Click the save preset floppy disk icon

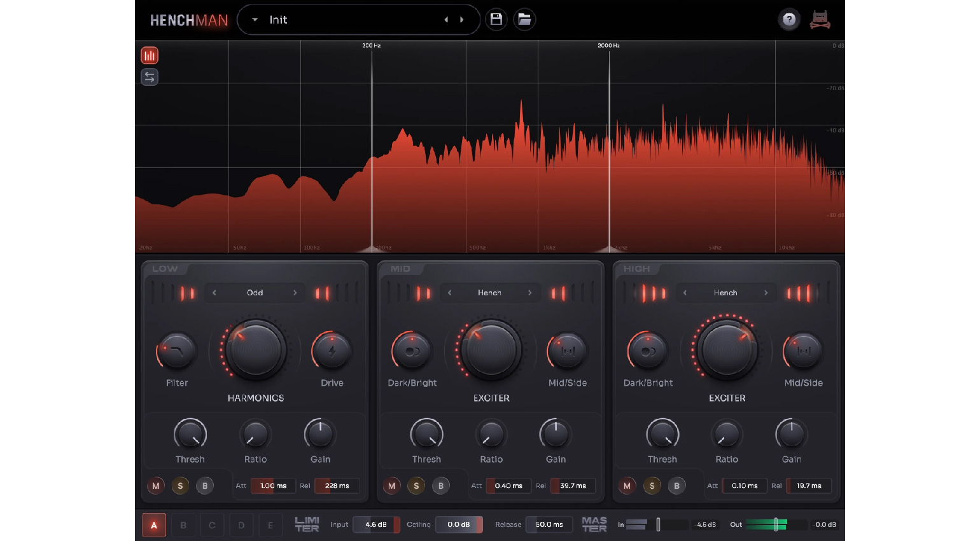[496, 20]
